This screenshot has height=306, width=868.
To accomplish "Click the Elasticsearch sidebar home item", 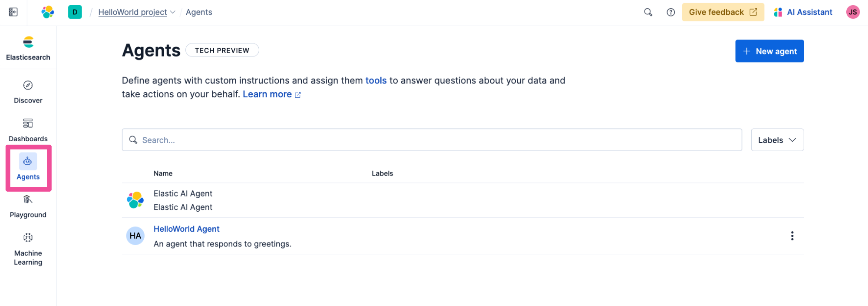I will pos(28,48).
